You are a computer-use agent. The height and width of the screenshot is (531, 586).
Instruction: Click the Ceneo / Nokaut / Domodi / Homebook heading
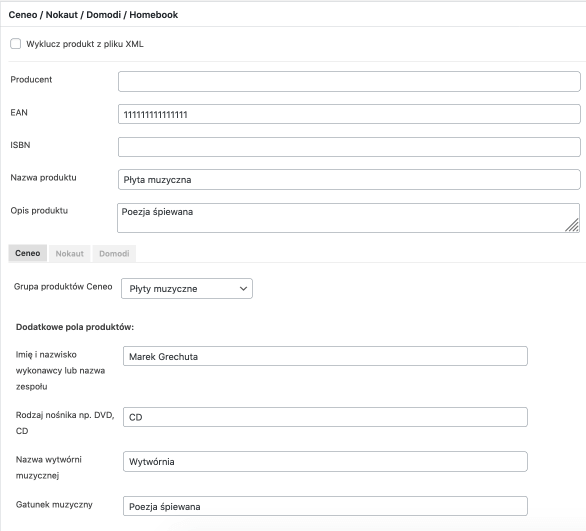(x=93, y=15)
